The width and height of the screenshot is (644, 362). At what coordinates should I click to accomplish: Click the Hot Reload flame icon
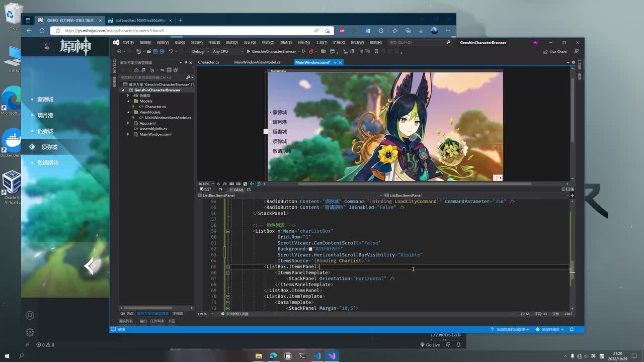311,51
